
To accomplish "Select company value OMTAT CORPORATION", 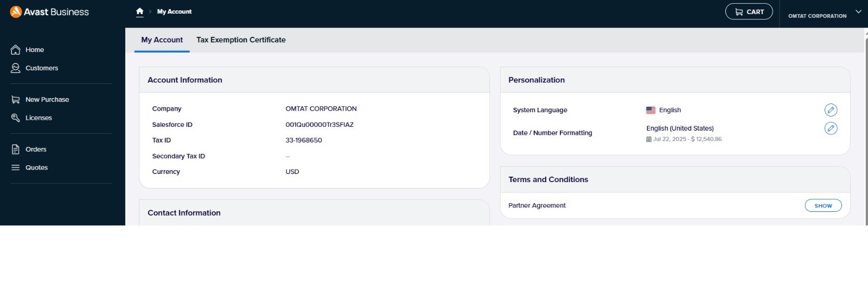I will coord(321,109).
